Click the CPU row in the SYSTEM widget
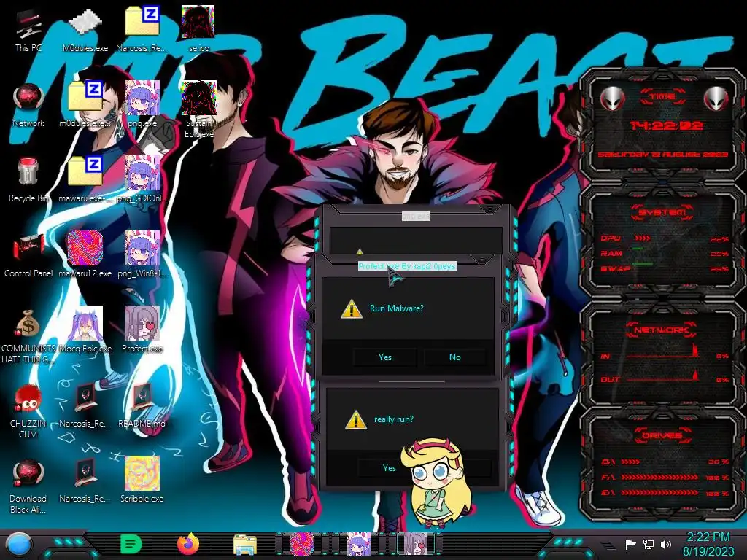Screen dimensions: 747x560 (664, 238)
